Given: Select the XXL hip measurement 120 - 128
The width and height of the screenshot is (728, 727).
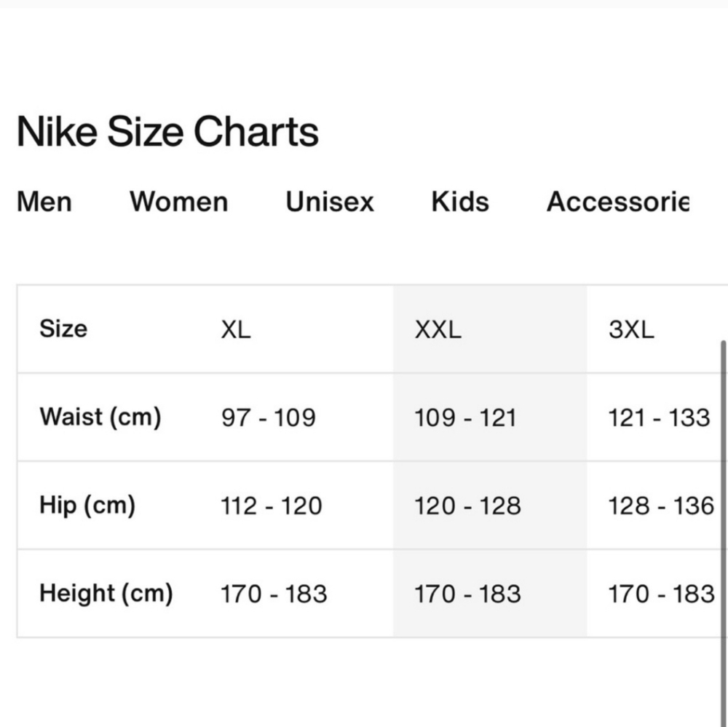Looking at the screenshot, I should tap(470, 505).
